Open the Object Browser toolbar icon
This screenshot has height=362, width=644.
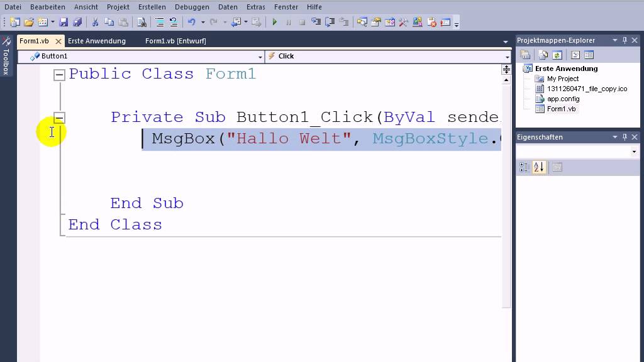pyautogui.click(x=390, y=22)
